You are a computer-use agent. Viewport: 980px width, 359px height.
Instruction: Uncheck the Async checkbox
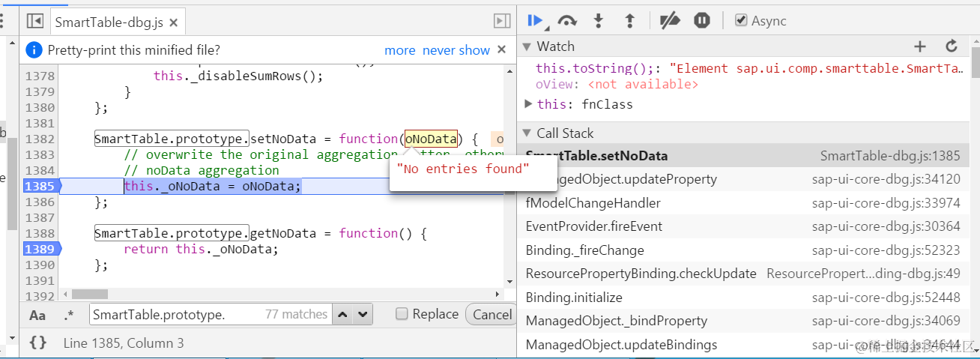click(x=741, y=20)
